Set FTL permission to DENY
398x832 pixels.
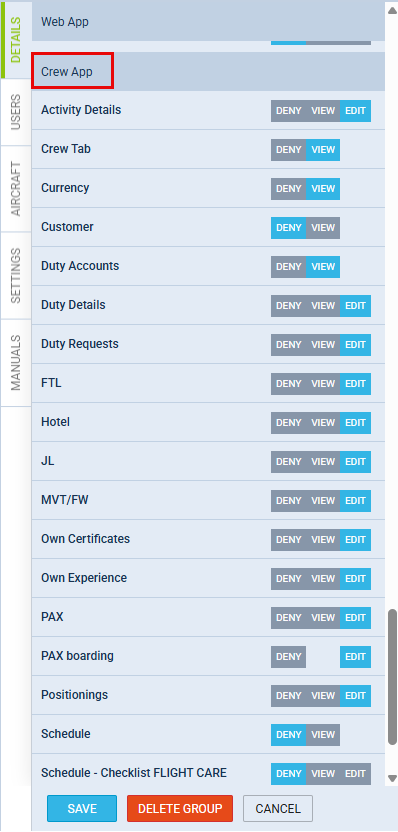tap(289, 384)
